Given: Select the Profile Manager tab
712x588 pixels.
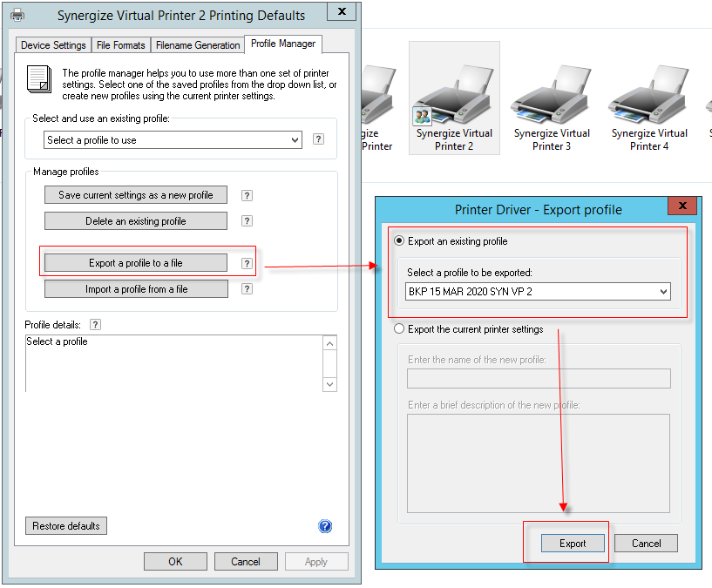Looking at the screenshot, I should point(283,44).
